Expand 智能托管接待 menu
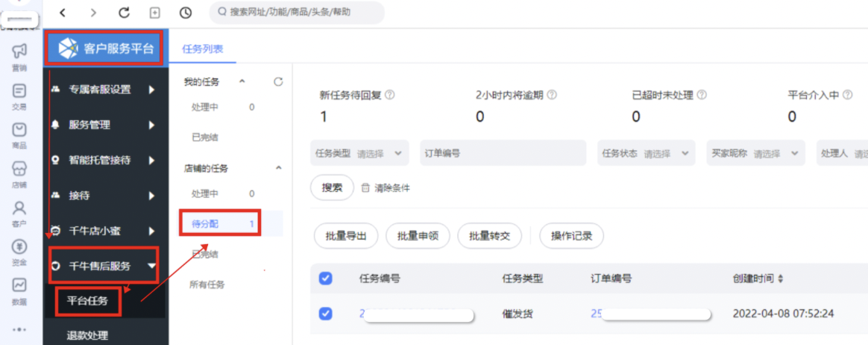This screenshot has width=868, height=345. (104, 161)
